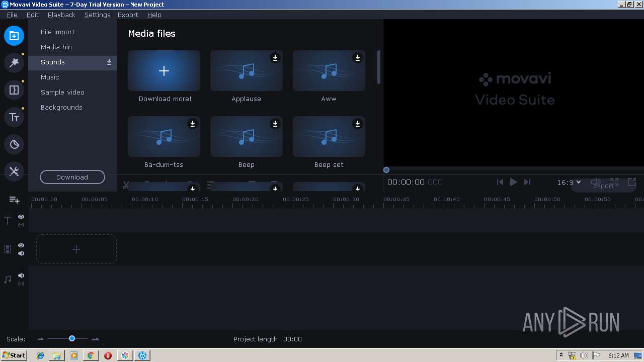Select Music category in sidebar
Viewport: 644px width, 362px height.
click(72, 77)
